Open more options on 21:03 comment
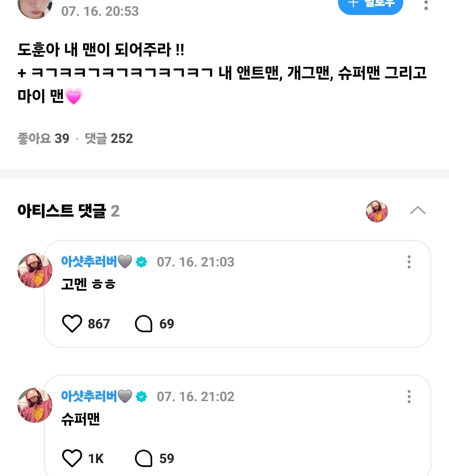449x476 pixels. [x=409, y=262]
